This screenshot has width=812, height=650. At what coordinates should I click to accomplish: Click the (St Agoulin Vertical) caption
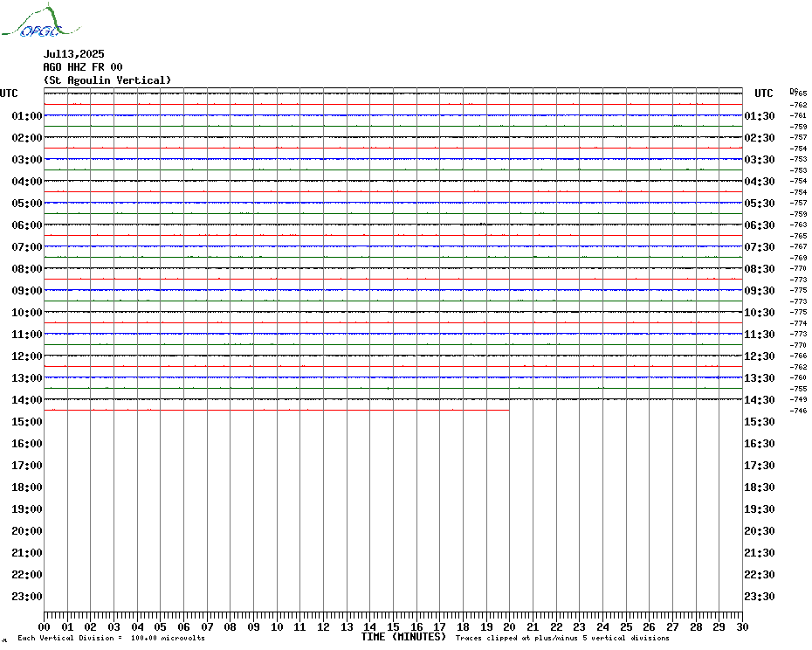107,80
